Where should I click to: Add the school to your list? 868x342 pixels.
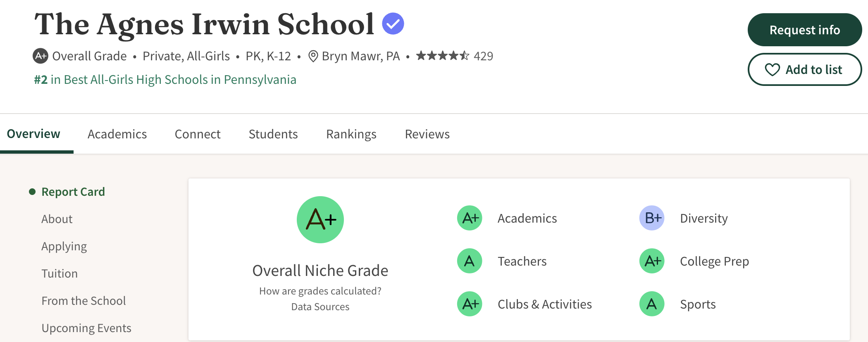804,69
